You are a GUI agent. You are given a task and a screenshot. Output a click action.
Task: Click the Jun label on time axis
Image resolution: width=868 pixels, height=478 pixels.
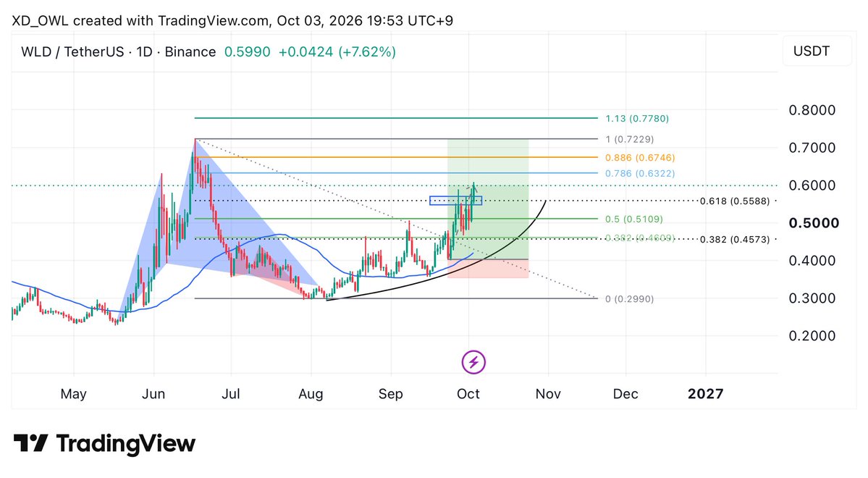tap(153, 394)
